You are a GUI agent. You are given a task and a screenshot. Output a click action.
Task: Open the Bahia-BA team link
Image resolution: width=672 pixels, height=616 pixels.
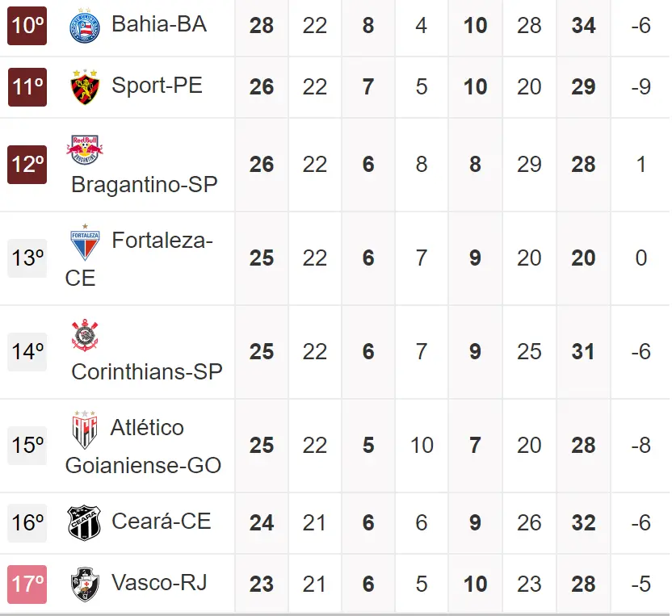[x=158, y=24]
